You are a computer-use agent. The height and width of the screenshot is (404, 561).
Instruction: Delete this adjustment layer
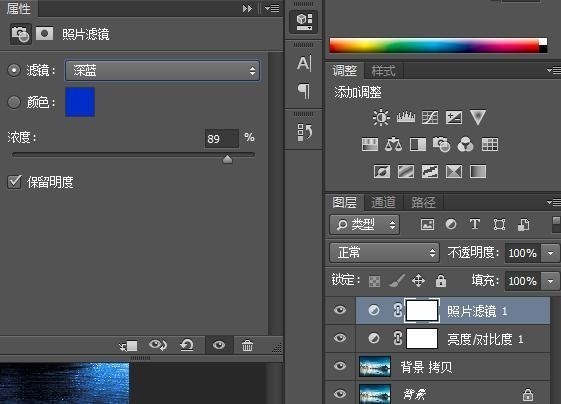pyautogui.click(x=247, y=345)
